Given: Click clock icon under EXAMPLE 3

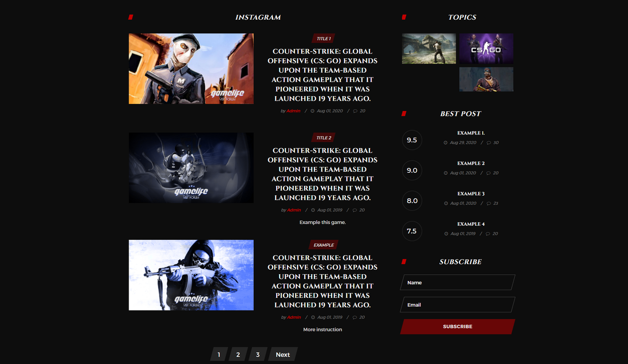Looking at the screenshot, I should click(445, 204).
